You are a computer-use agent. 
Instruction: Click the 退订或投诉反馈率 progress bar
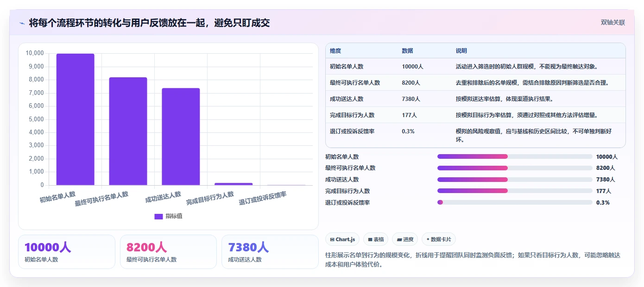coord(515,202)
